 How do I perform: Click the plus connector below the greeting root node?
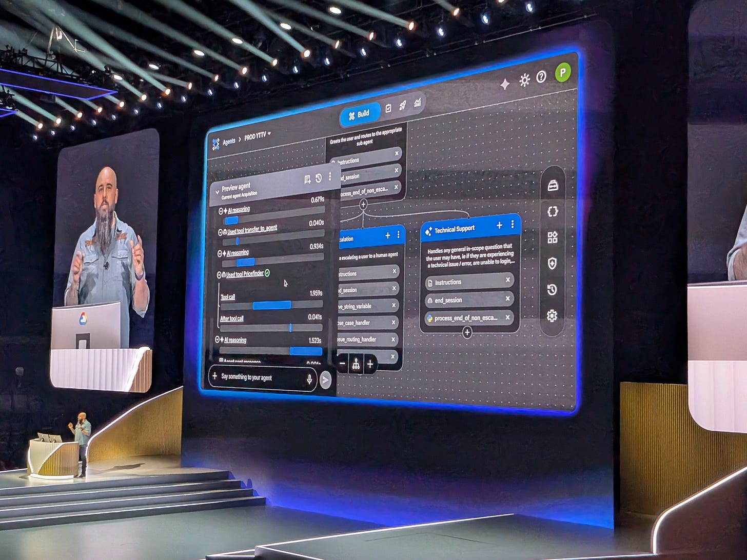363,205
